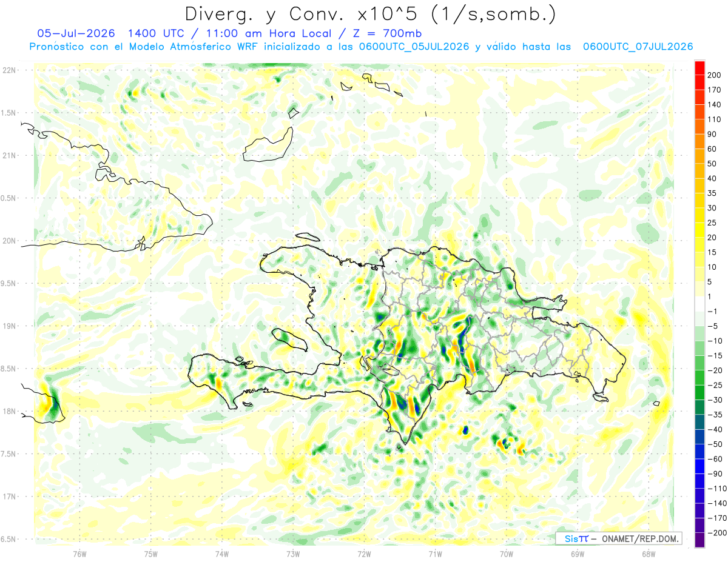Click the positive '110' color scale label
728x562 pixels.
tap(715, 119)
